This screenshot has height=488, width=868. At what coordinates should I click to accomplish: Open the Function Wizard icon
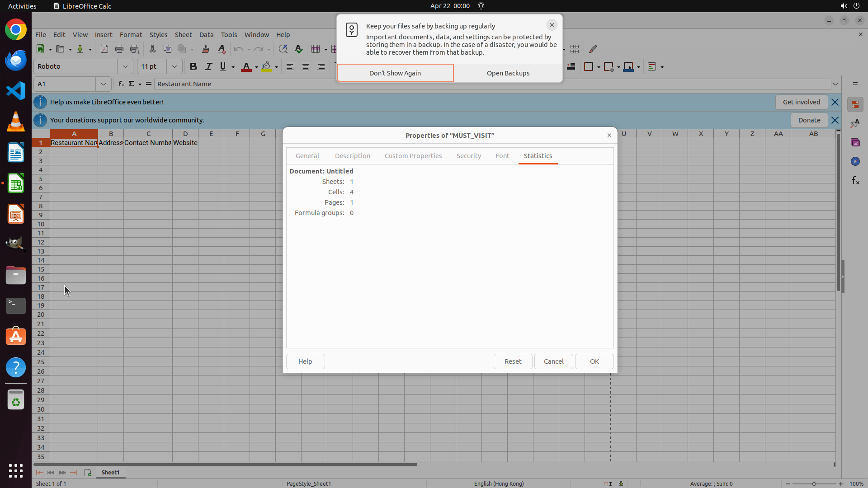(x=121, y=84)
